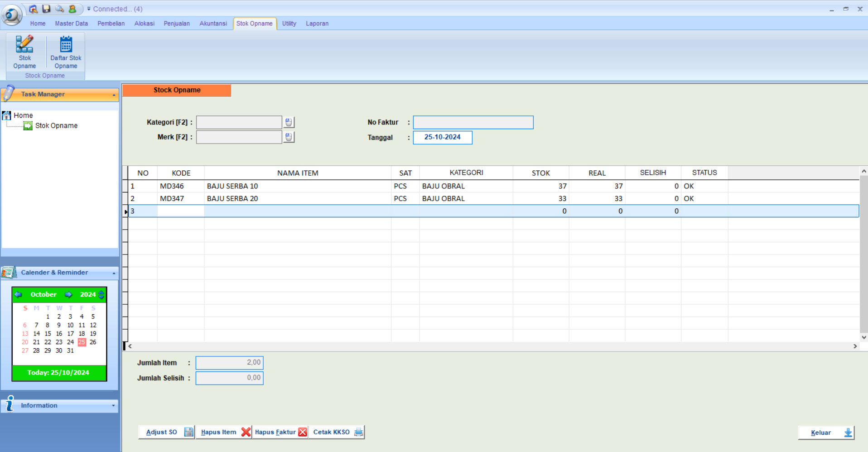
Task: Click the SELISIH column header
Action: (653, 173)
